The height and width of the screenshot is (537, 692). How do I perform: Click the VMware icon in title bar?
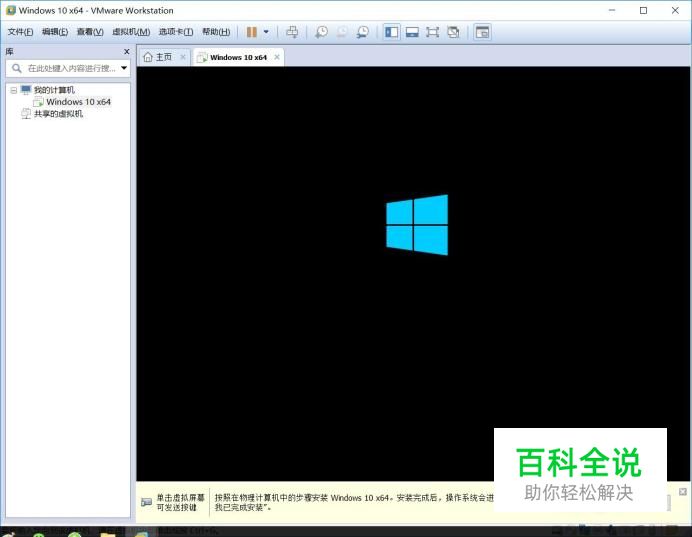click(x=11, y=10)
